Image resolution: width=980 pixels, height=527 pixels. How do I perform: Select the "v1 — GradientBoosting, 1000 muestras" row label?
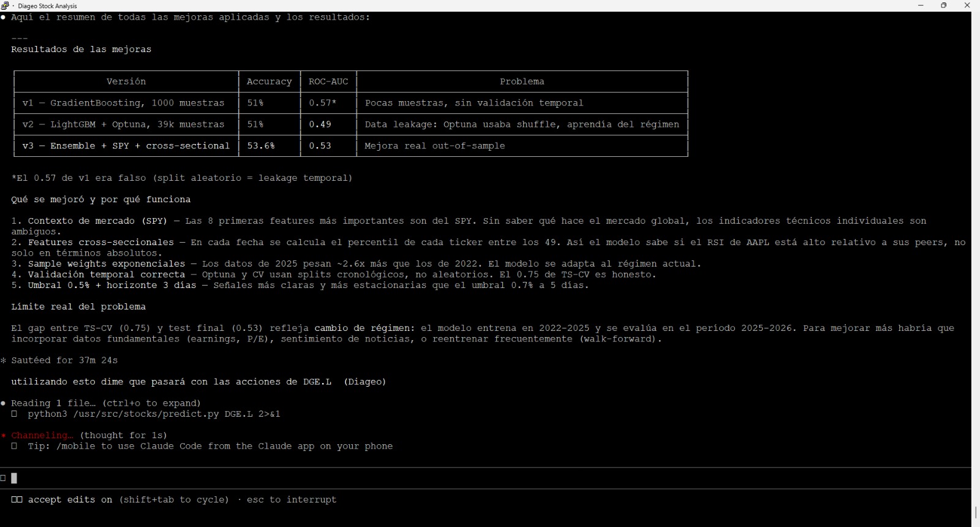tap(123, 103)
